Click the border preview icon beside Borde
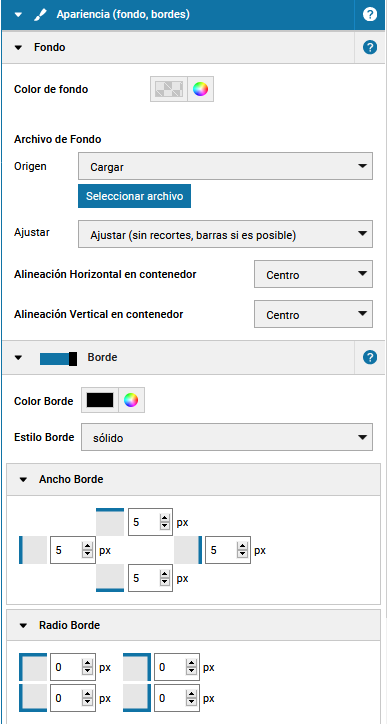Screen dimensions: 387x724 58,358
